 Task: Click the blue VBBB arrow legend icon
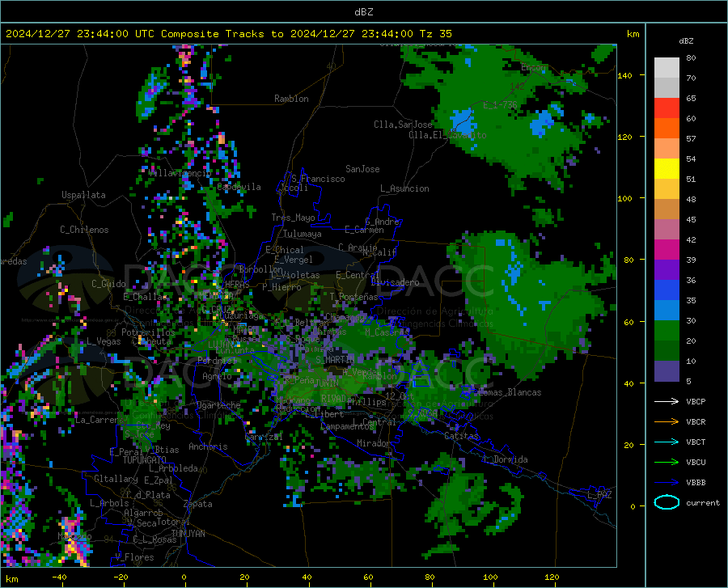click(x=667, y=483)
